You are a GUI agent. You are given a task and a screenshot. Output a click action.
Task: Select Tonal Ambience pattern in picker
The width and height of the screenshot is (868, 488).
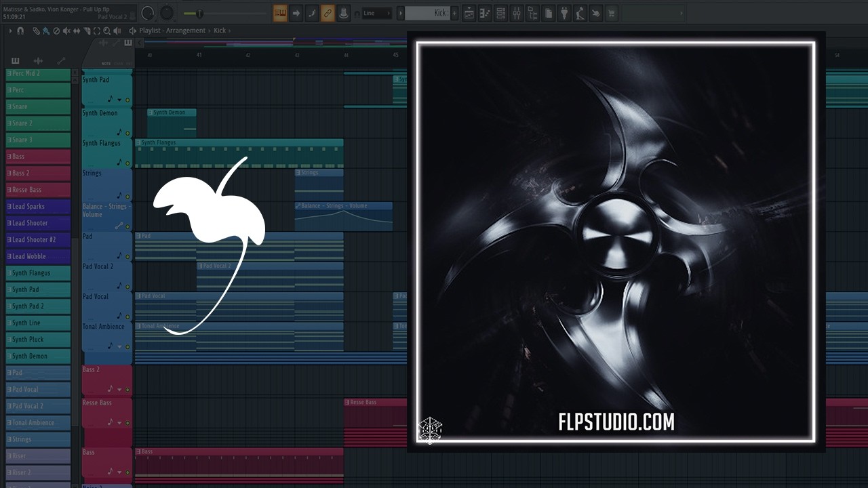click(38, 422)
